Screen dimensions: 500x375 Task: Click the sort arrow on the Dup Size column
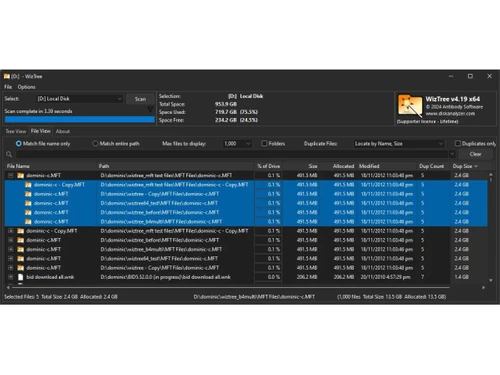tap(476, 166)
